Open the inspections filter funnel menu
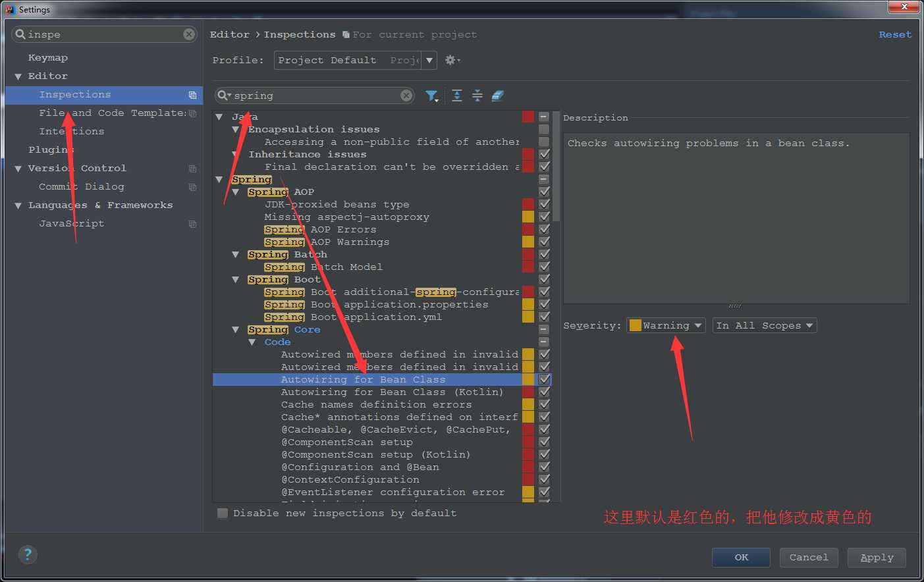 click(431, 96)
